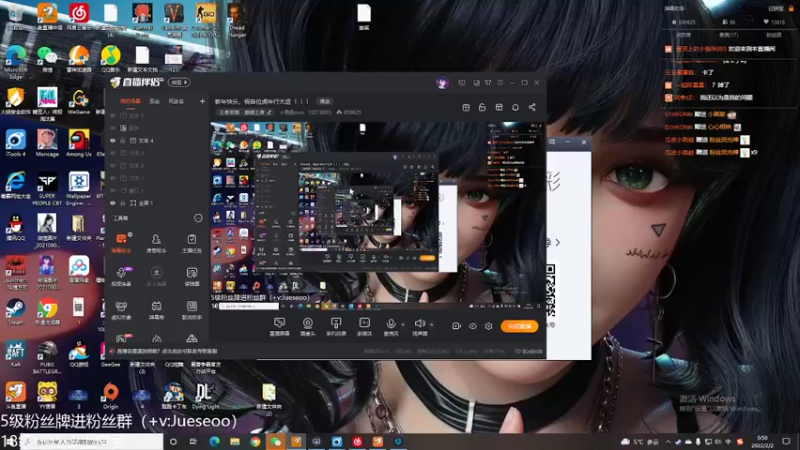This screenshot has width=800, height=450.
Task: Show the hidden 文本 2 source
Action: (113, 166)
